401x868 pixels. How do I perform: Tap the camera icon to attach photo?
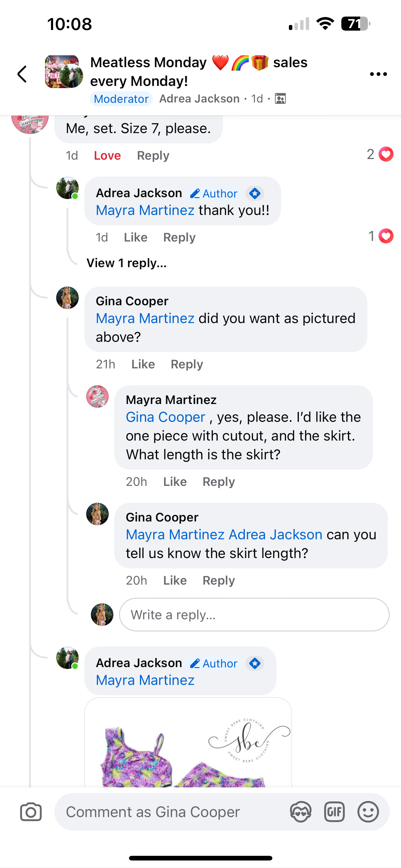click(31, 812)
